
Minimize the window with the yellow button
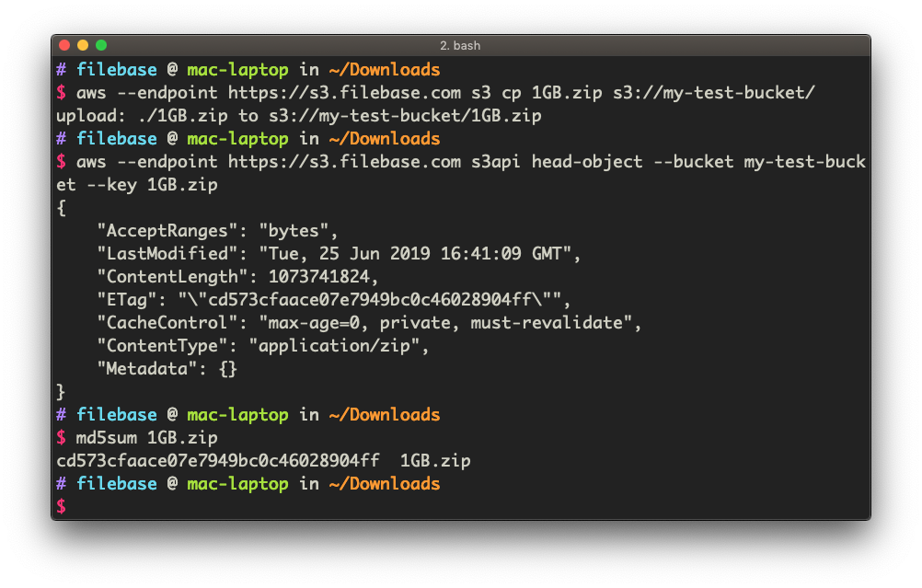click(83, 45)
